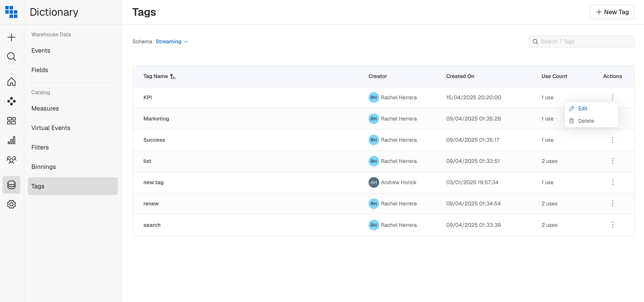The image size is (644, 302).
Task: Open three-dot menu for search tag
Action: click(612, 225)
